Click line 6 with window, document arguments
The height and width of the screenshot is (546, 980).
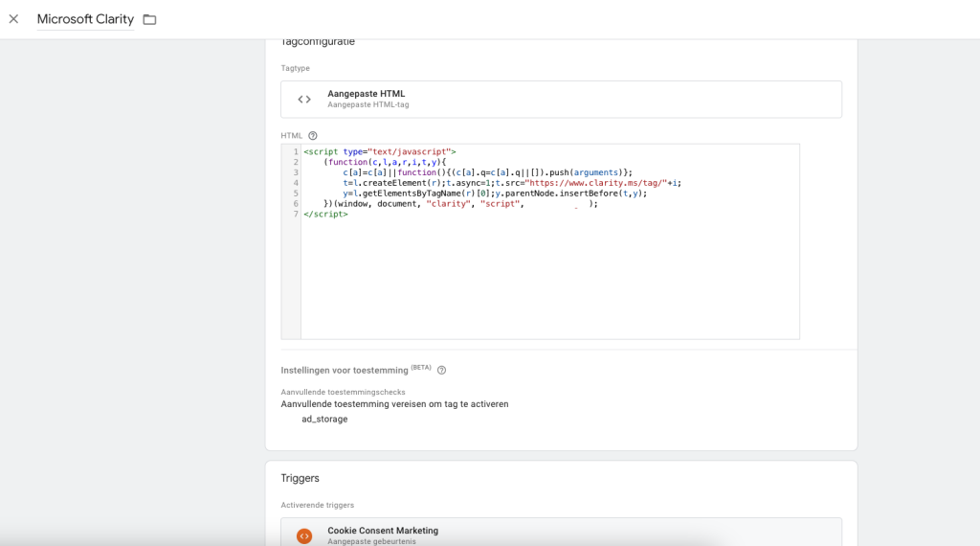460,204
